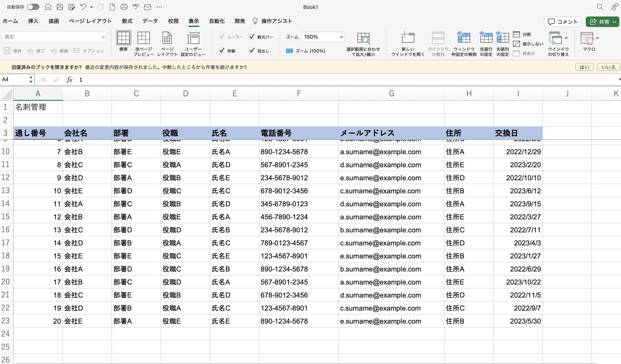
Task: Open the 校閲 tab
Action: 173,21
